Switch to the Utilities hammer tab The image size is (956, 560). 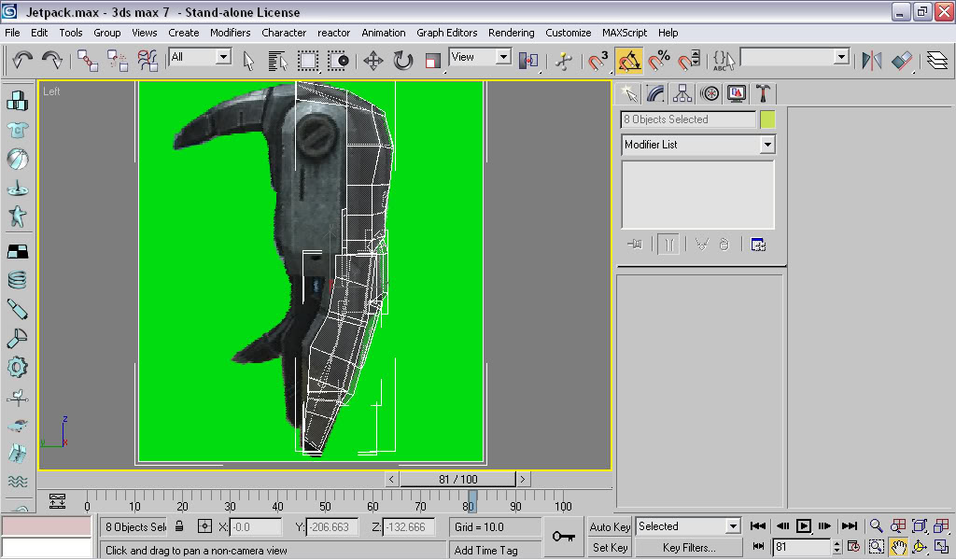tap(763, 93)
